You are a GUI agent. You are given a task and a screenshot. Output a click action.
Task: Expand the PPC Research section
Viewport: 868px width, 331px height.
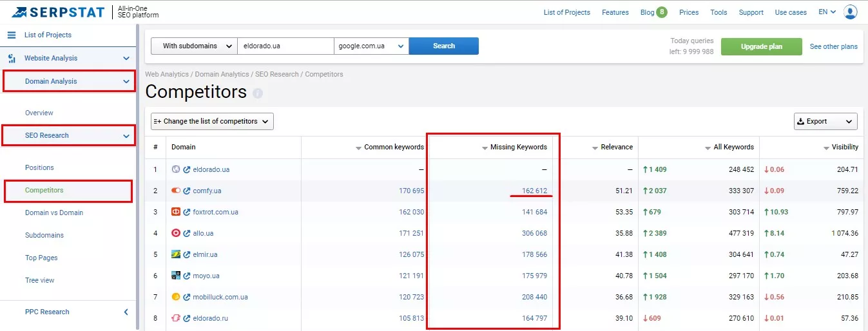[x=126, y=312]
